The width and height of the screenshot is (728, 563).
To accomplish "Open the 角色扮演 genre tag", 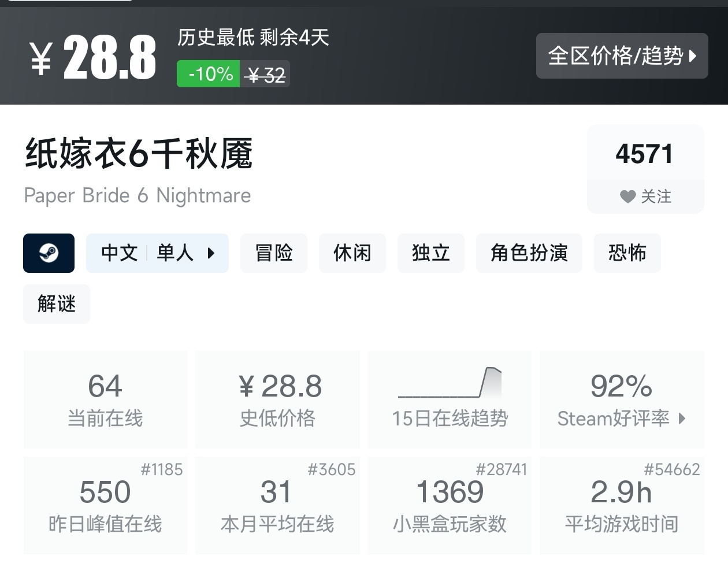I will [529, 253].
